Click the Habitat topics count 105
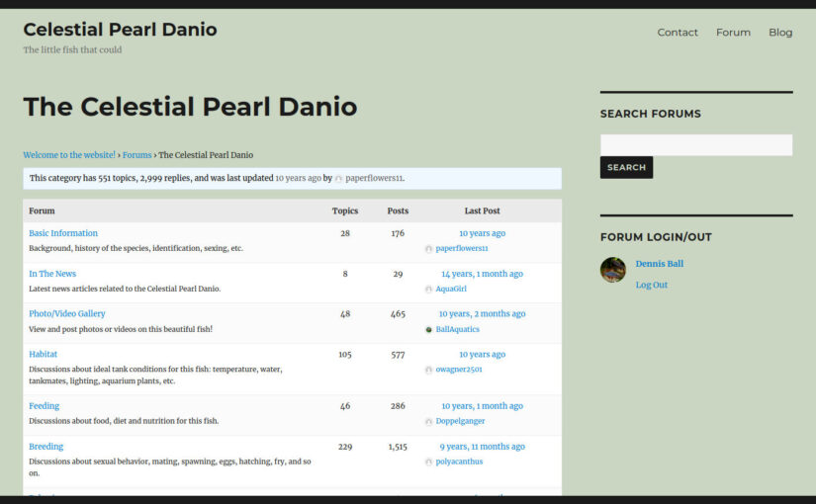 (345, 354)
